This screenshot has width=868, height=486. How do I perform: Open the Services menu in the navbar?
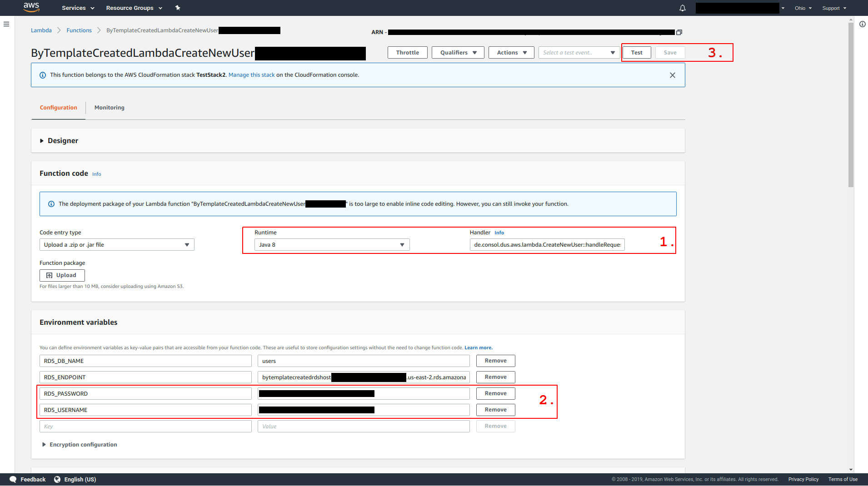[78, 8]
